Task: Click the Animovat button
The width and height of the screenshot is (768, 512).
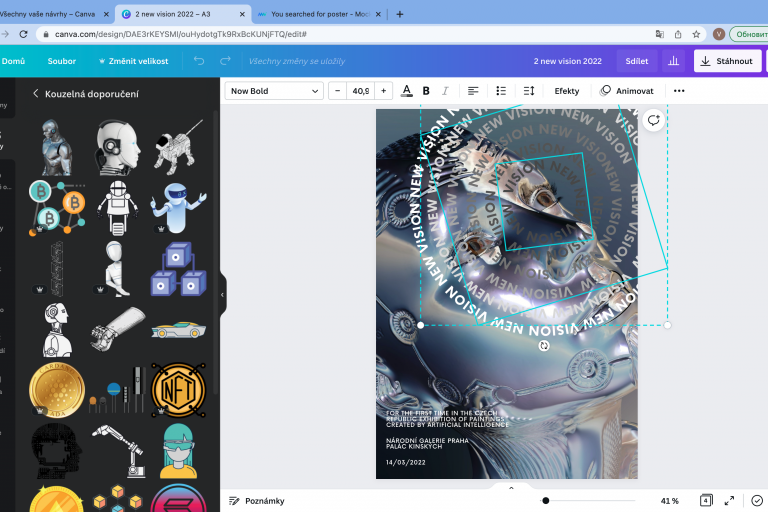Action: click(x=626, y=91)
